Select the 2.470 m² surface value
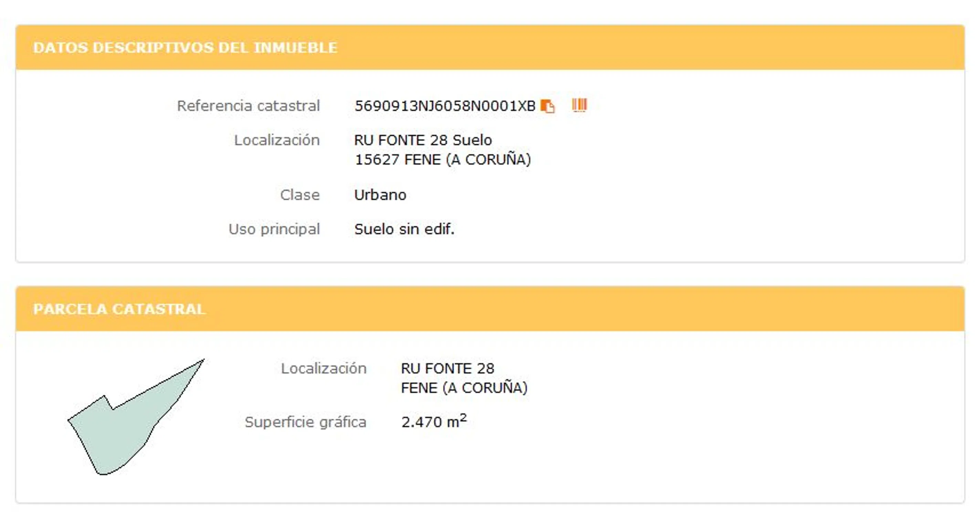 point(434,421)
